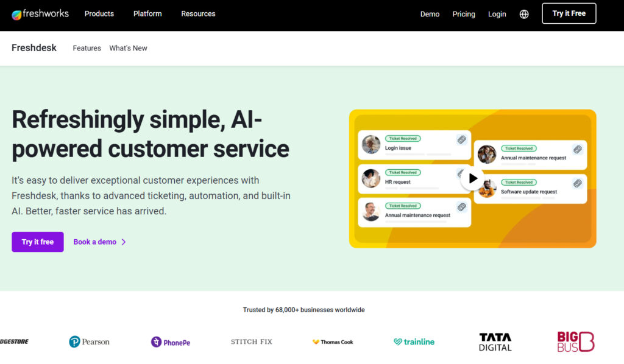The height and width of the screenshot is (364, 624).
Task: Click the Stitch Fix logo
Action: pos(252,342)
